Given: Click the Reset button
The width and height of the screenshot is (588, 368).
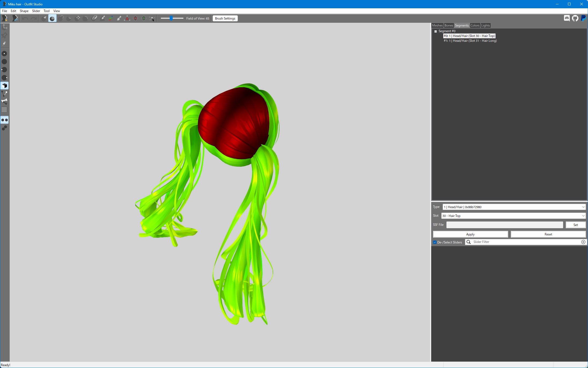Looking at the screenshot, I should pos(548,234).
